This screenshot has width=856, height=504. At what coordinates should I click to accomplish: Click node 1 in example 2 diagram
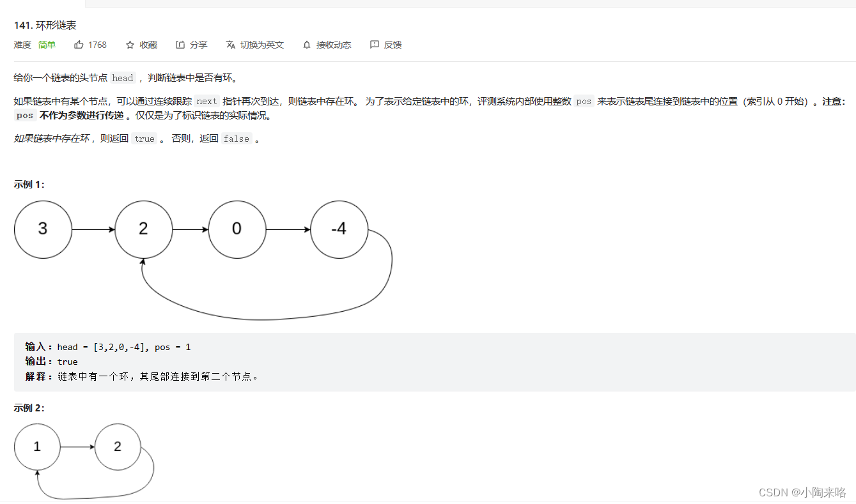pyautogui.click(x=37, y=447)
